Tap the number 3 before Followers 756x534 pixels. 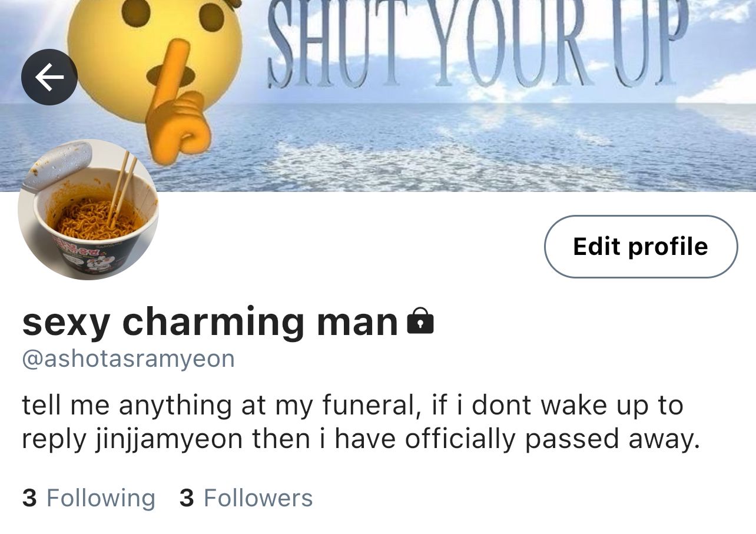[187, 498]
